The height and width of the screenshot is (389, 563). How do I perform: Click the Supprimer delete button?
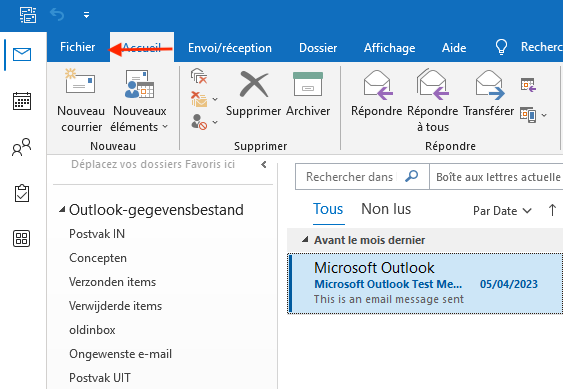(253, 93)
